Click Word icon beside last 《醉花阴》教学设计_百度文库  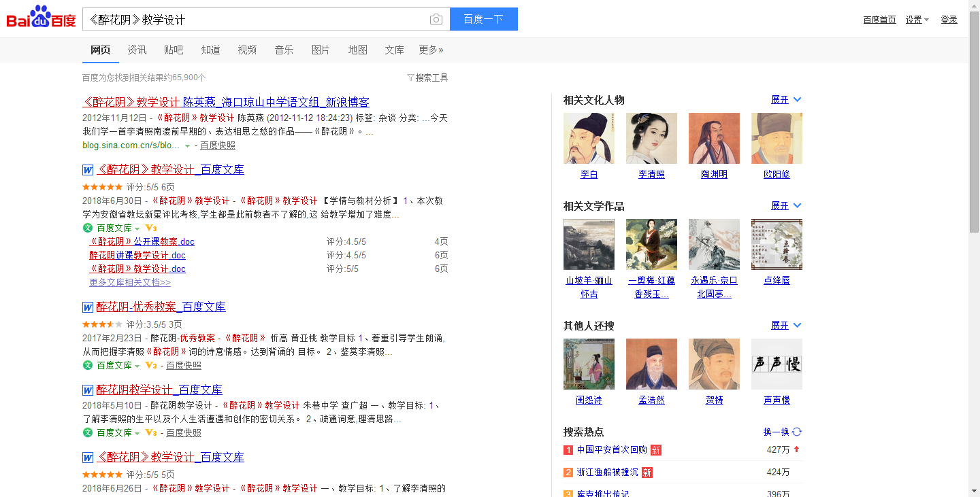(88, 458)
